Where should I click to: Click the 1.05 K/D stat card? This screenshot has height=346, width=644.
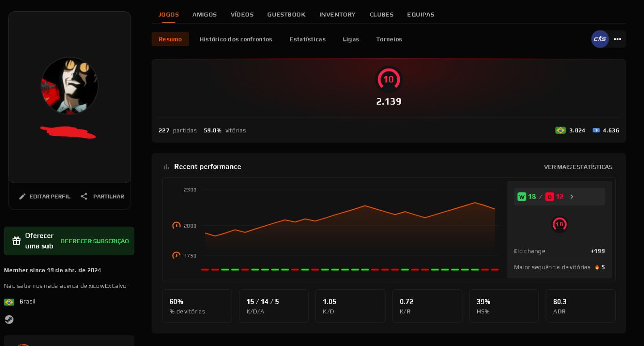pyautogui.click(x=350, y=306)
